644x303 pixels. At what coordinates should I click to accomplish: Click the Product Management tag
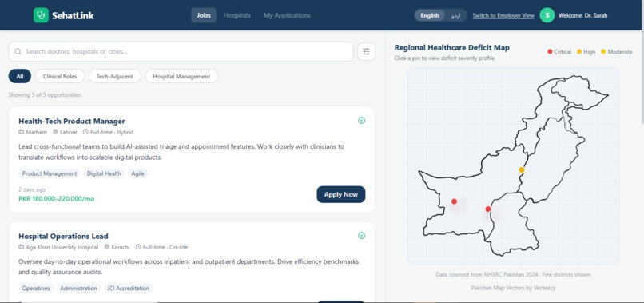point(50,173)
